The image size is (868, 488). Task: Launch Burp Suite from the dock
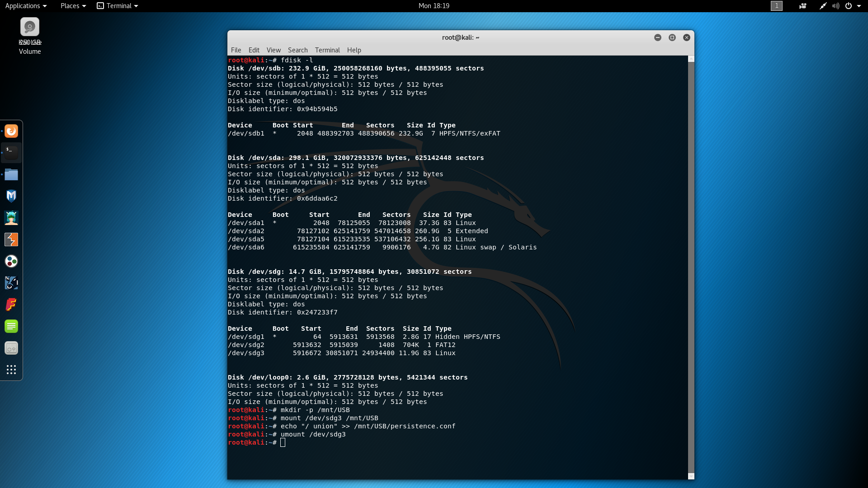pos(11,239)
